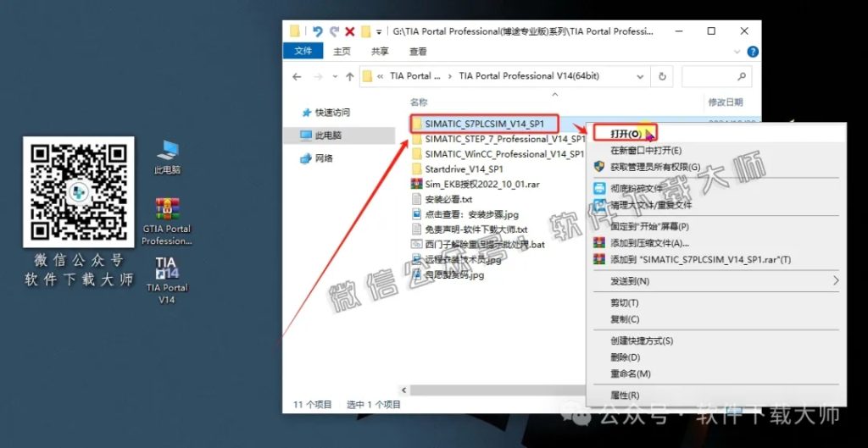Click GTIA Portal Profession... desktop archive
868x448 pixels.
[167, 221]
